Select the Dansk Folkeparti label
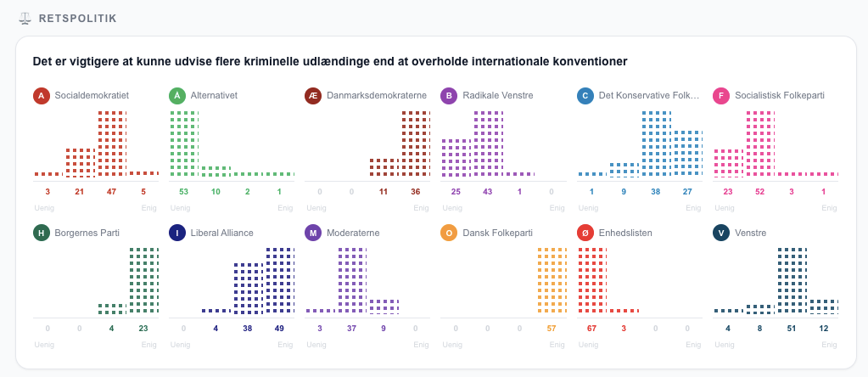Screen dimensions: 868x377 [x=497, y=233]
